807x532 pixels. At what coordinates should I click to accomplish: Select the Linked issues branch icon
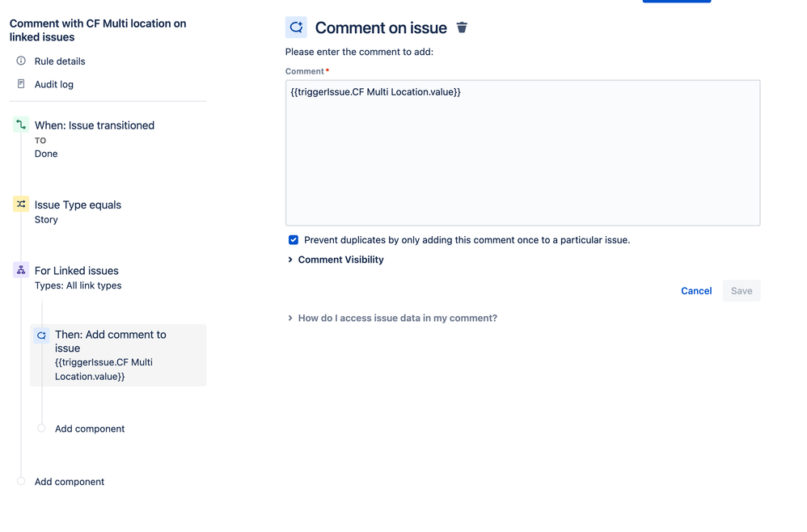[21, 270]
